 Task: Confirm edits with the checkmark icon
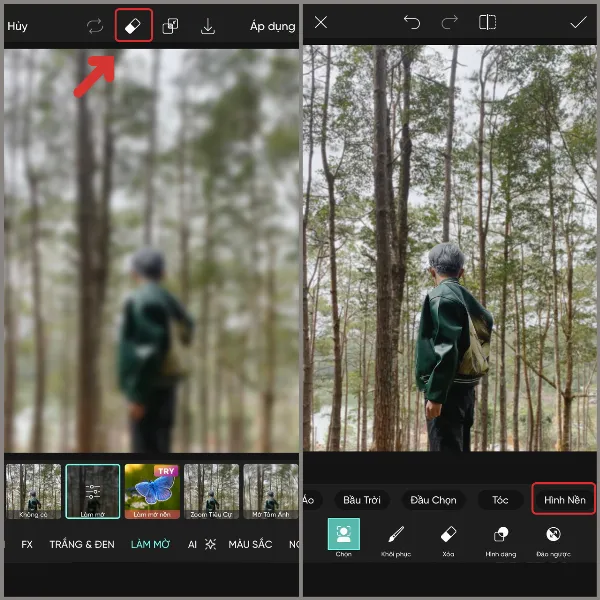(x=578, y=22)
